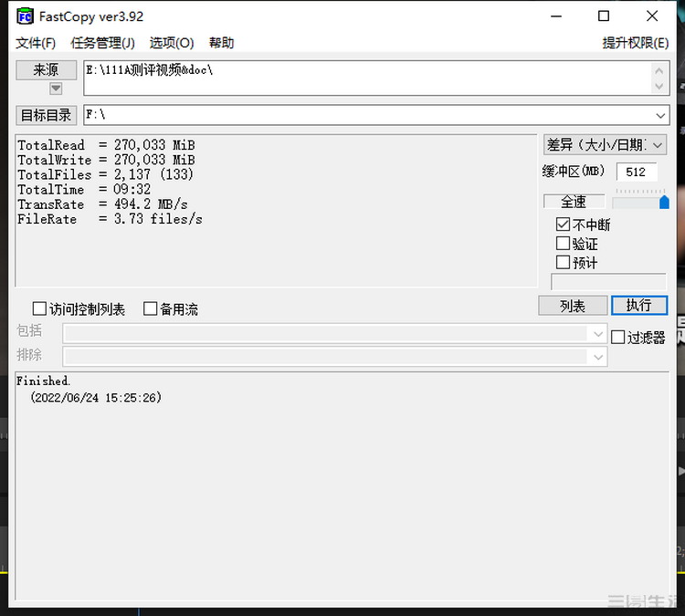Maximize the FastCopy window
Viewport: 685px width, 616px height.
604,16
